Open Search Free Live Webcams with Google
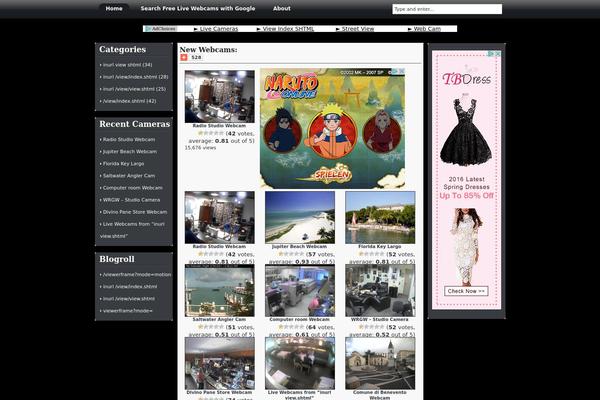Screen dimensions: 600x400 (198, 8)
